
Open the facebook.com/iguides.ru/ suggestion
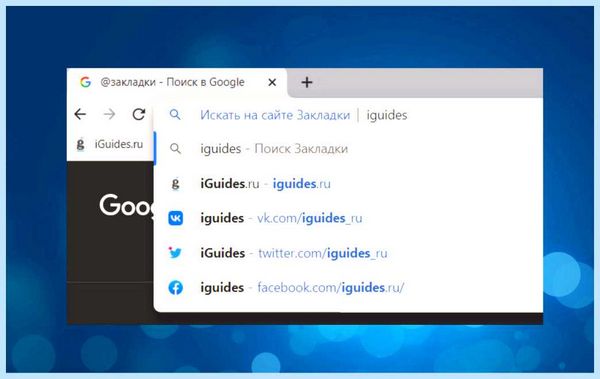[x=348, y=288]
